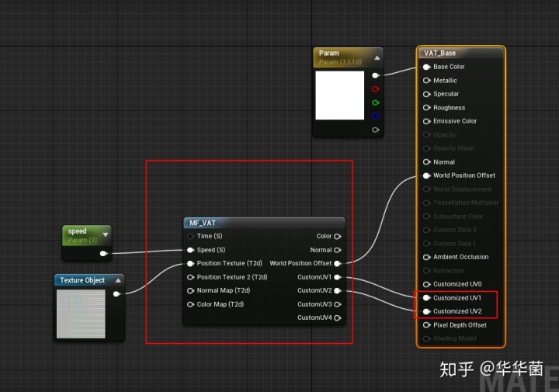The width and height of the screenshot is (559, 392).
Task: Click the Param node alpha channel pin
Action: click(376, 130)
